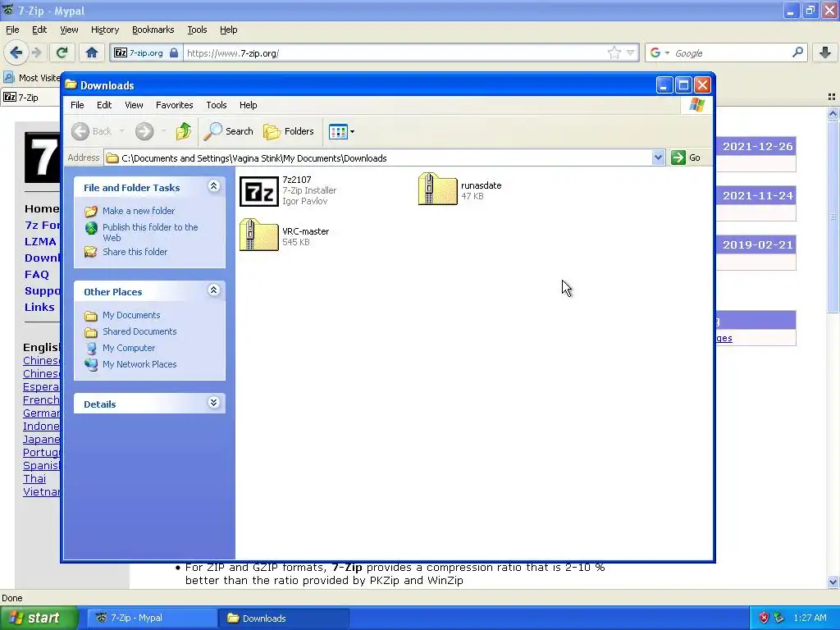The width and height of the screenshot is (840, 630).
Task: Open Explorer Tools menu
Action: click(217, 105)
